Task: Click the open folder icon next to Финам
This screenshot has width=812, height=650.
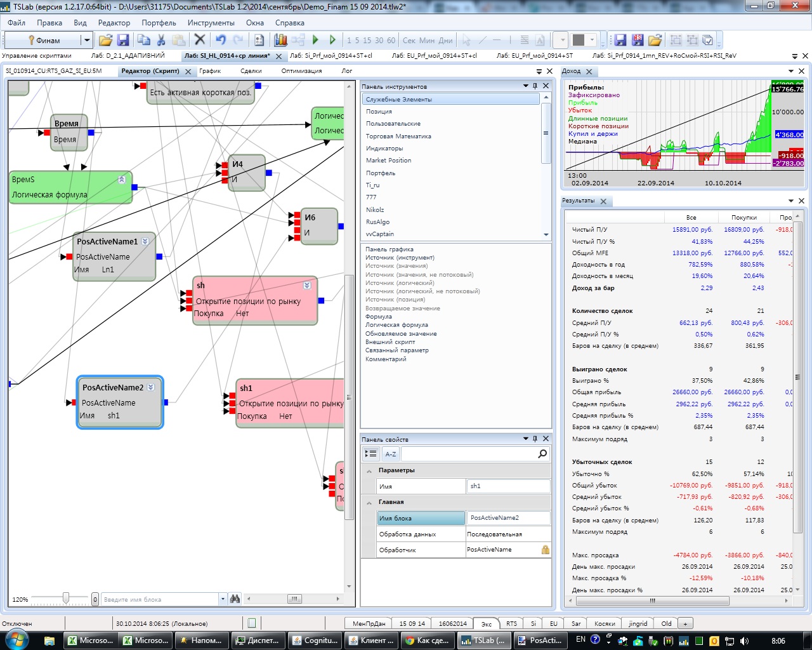Action: (x=105, y=40)
